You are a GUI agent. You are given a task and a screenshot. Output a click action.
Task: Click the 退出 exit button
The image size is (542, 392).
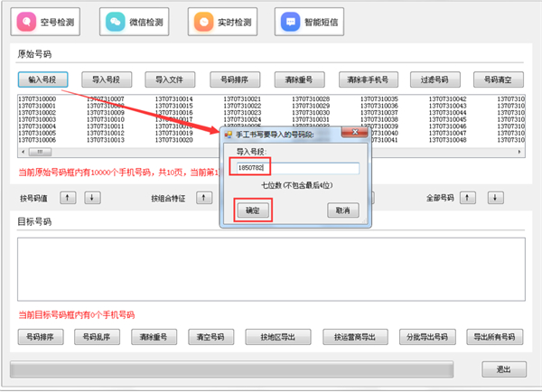pyautogui.click(x=503, y=369)
